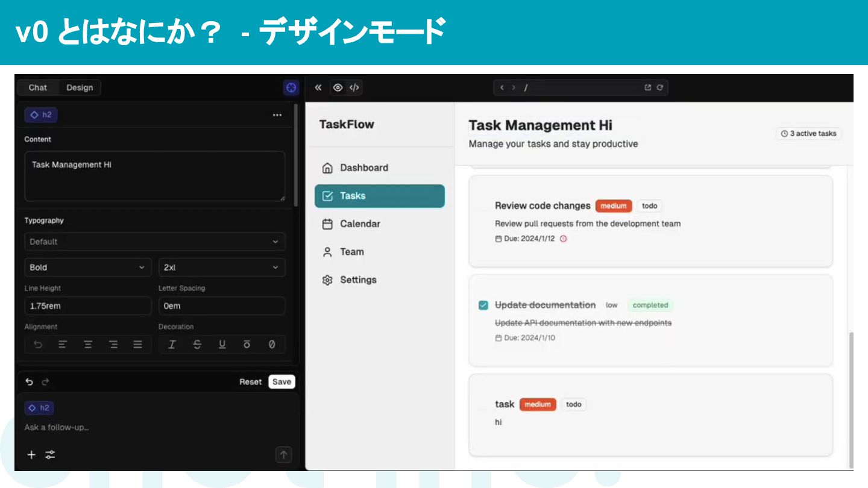The height and width of the screenshot is (488, 868).
Task: Click the 3 active tasks badge
Action: tap(808, 134)
